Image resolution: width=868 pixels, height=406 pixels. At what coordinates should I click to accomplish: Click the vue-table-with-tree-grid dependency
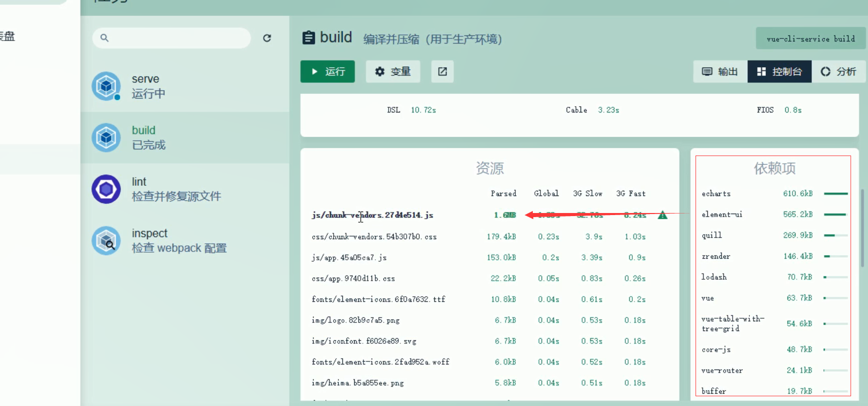(x=732, y=323)
